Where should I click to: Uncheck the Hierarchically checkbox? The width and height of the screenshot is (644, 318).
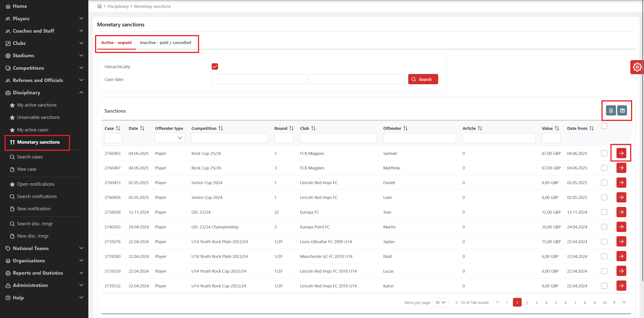click(x=215, y=66)
